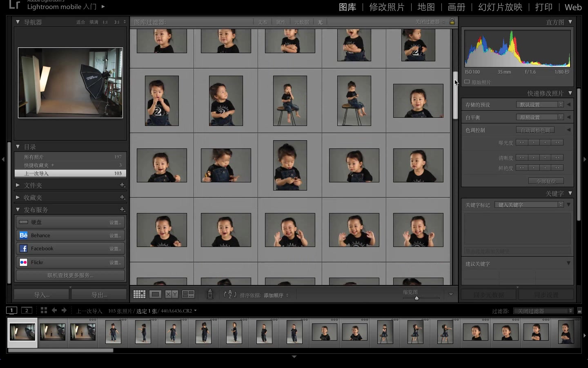
Task: Open toolbar content options triangle
Action: tap(451, 294)
